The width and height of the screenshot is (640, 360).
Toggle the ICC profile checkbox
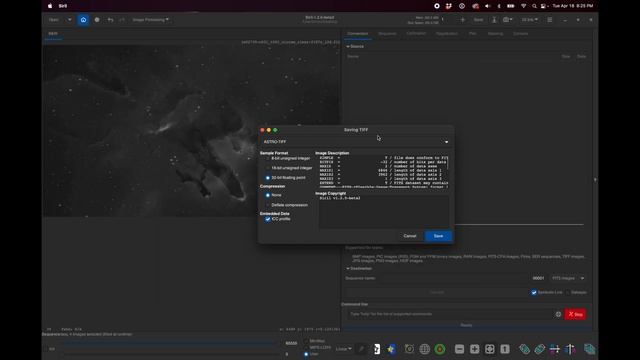coord(268,219)
